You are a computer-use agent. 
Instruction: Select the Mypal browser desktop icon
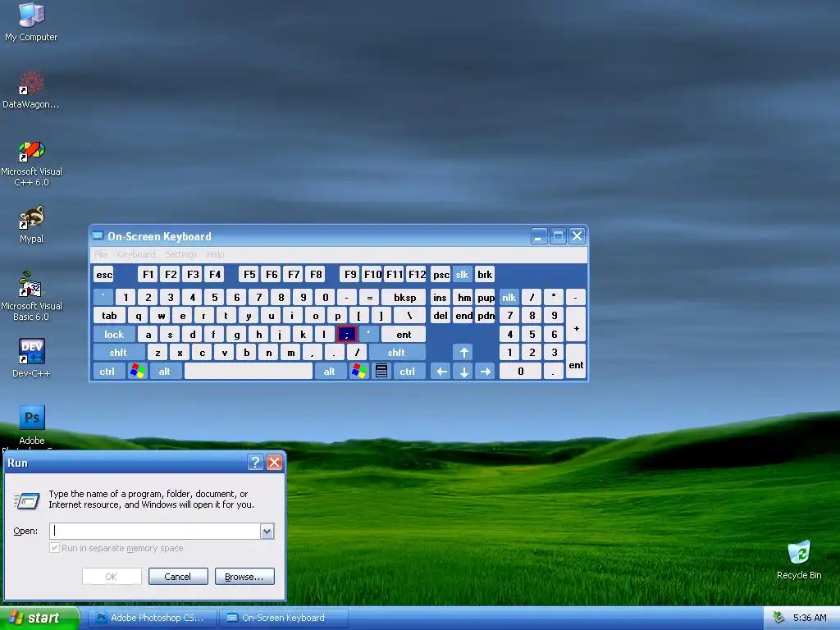click(31, 224)
